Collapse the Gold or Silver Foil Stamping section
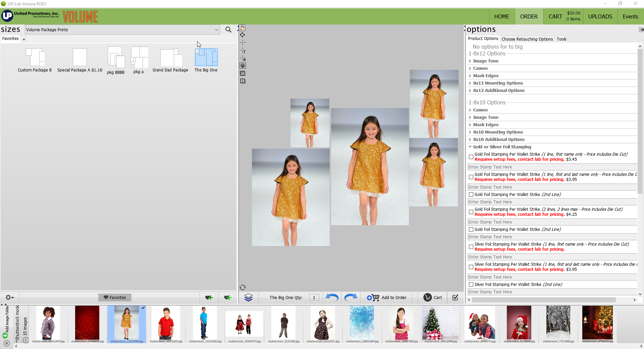 [x=502, y=147]
